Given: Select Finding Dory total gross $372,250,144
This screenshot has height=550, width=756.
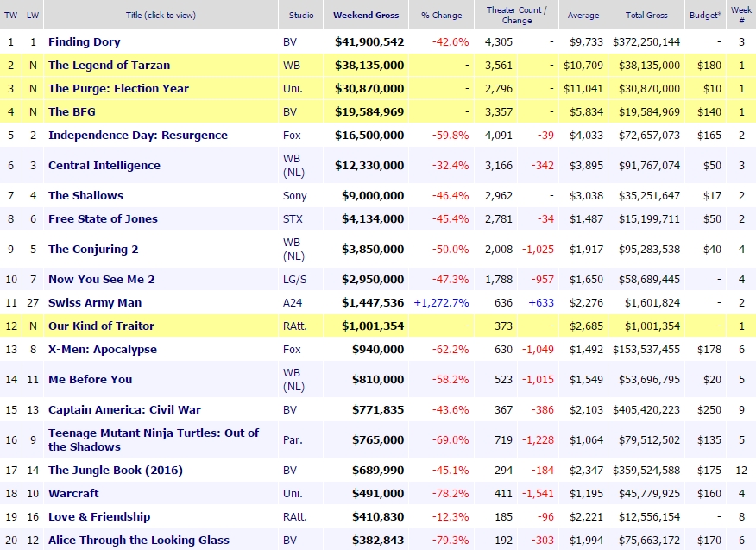Looking at the screenshot, I should click(x=646, y=42).
